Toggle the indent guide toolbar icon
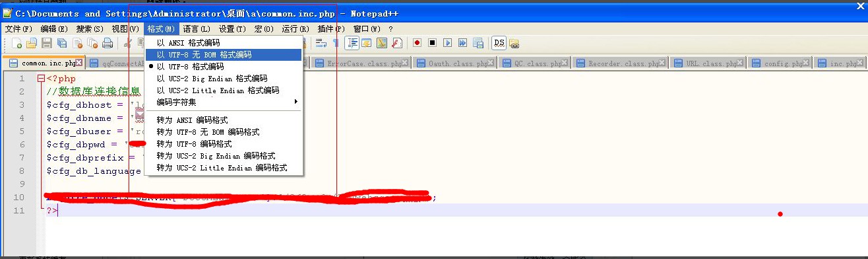This screenshot has width=868, height=259. [x=352, y=43]
